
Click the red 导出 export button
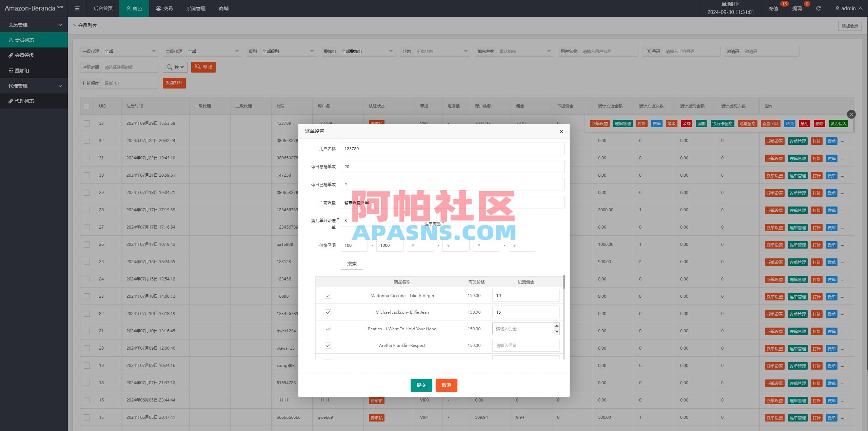(203, 67)
